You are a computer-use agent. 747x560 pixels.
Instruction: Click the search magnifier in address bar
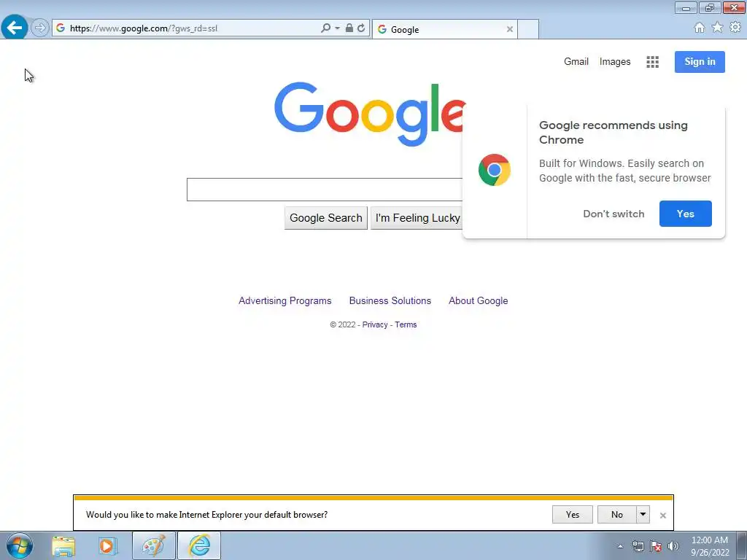point(326,28)
